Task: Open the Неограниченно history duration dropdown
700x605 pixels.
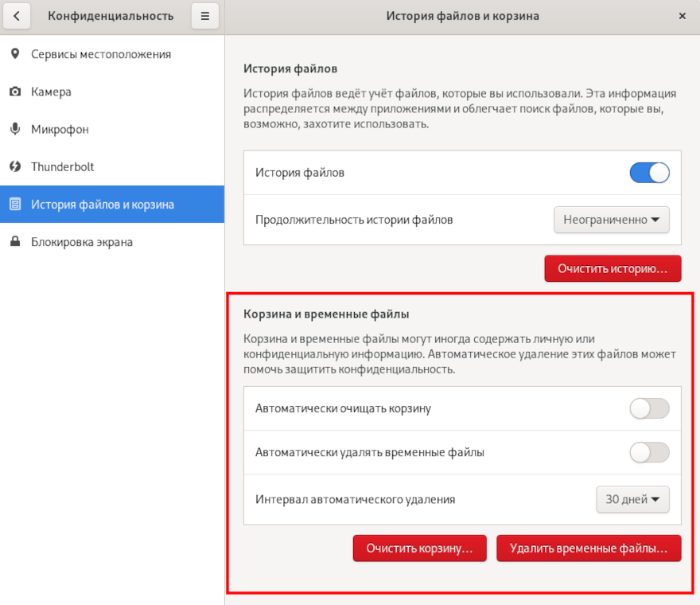Action: (x=611, y=220)
